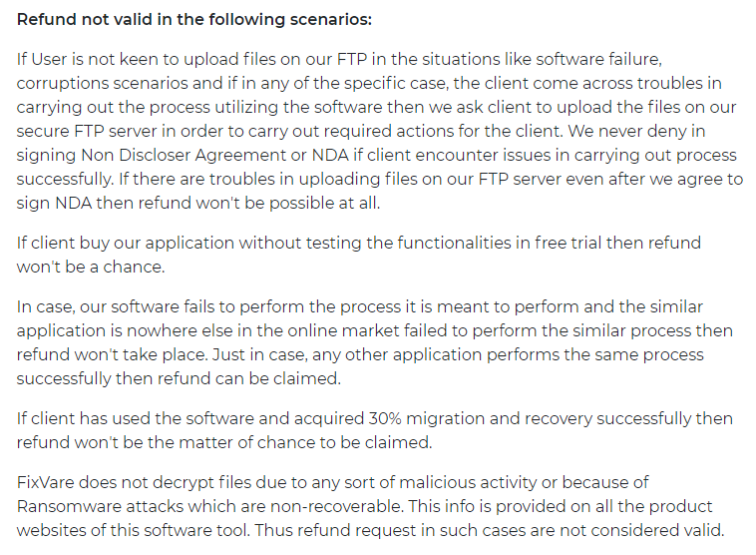Screen dimensions: 756x555
Task: Click the paragraph starting 'If User is not keen'
Action: [379, 131]
